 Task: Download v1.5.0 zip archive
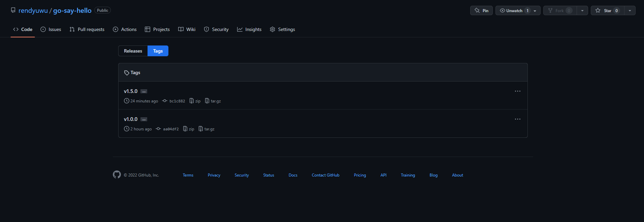pyautogui.click(x=195, y=101)
